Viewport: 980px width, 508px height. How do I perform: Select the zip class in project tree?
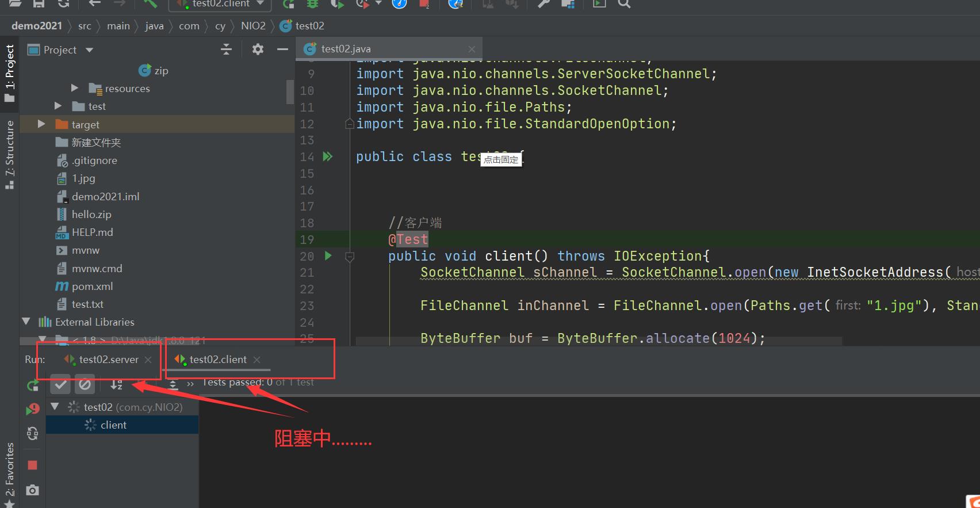(x=154, y=70)
